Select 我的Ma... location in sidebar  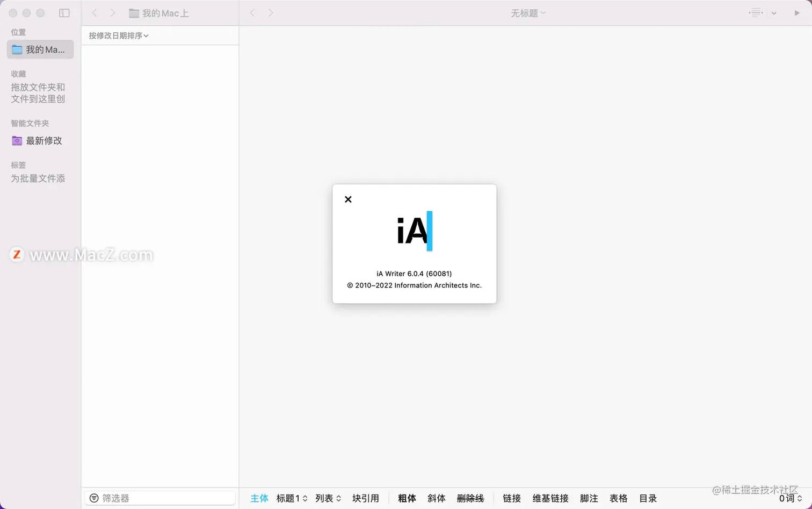tap(40, 49)
